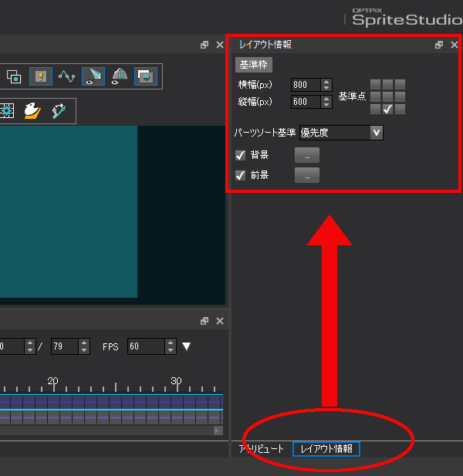Increase the end frame value 79
This screenshot has width=463, height=476.
click(x=84, y=343)
